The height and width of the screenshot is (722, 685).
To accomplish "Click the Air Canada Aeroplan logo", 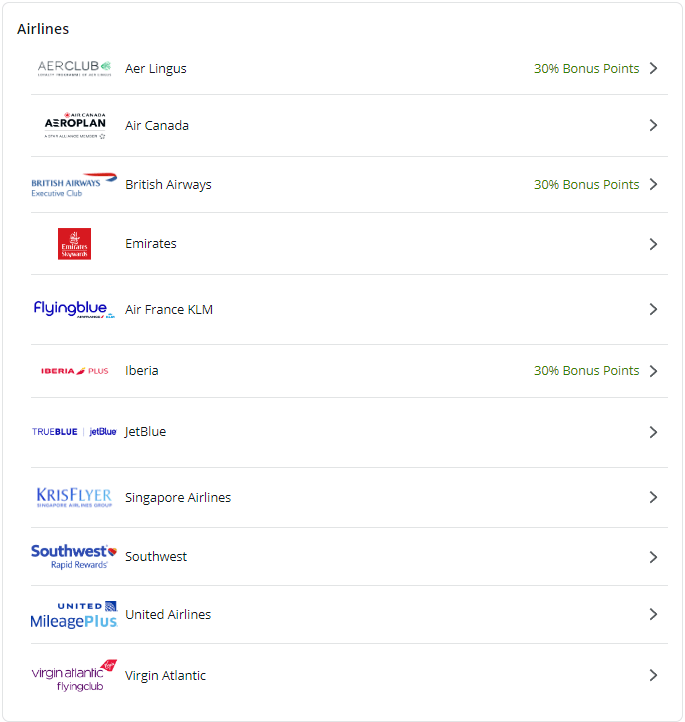I will point(74,125).
